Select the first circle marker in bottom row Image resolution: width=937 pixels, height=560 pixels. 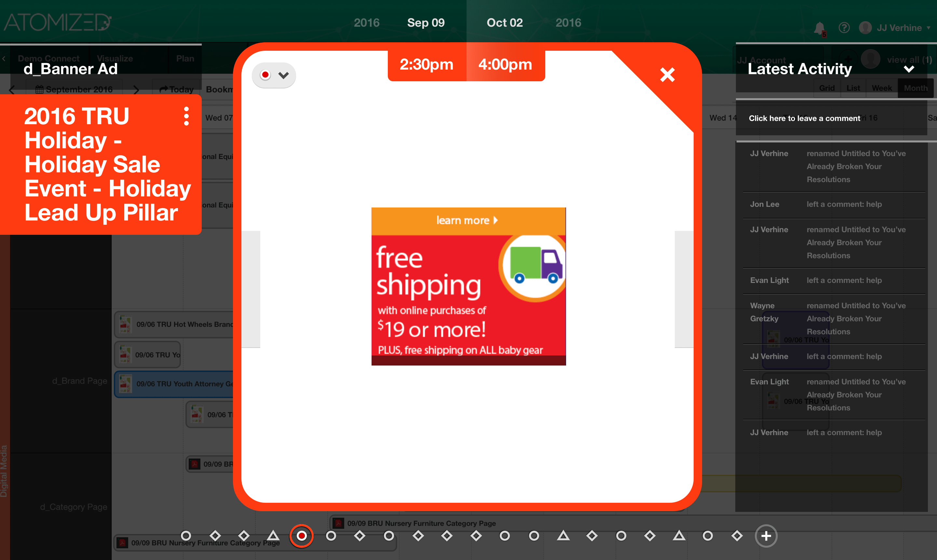[186, 536]
